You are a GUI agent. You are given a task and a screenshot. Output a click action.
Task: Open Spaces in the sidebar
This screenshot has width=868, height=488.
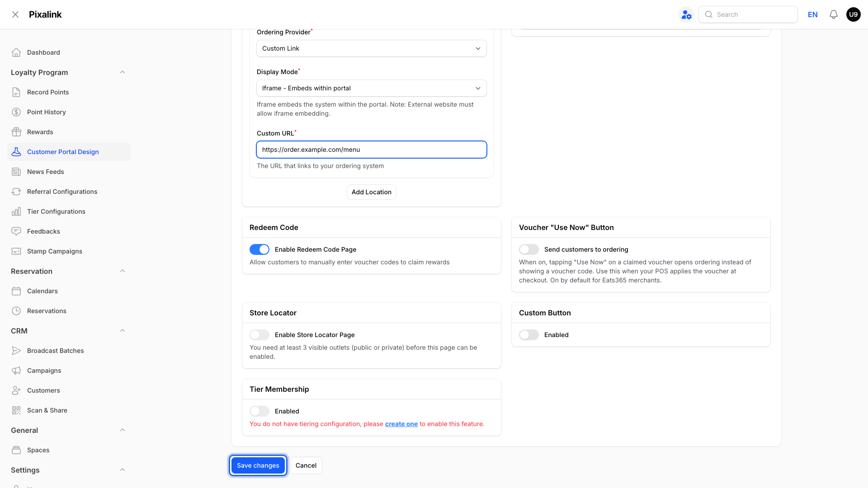tap(69, 450)
